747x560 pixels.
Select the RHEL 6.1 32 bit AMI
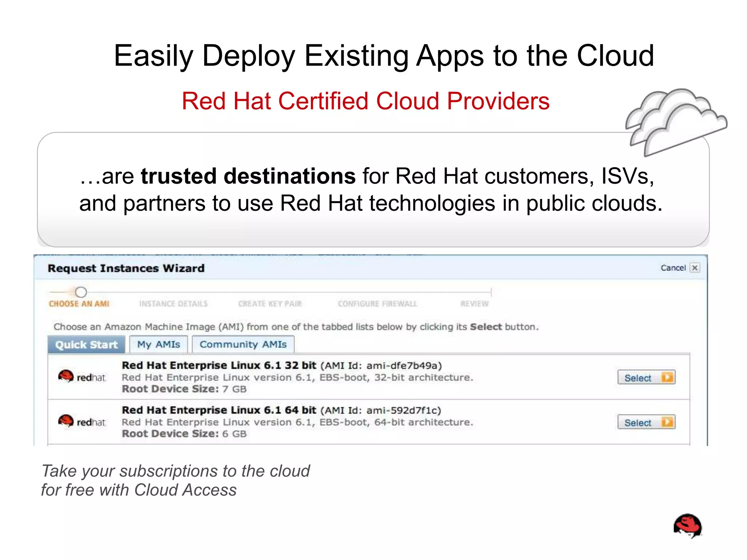(646, 377)
